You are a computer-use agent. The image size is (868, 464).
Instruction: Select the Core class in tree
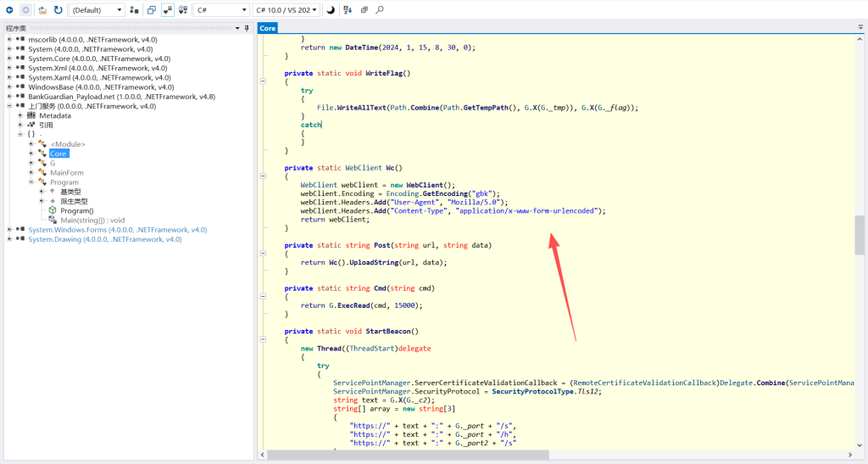click(x=58, y=154)
